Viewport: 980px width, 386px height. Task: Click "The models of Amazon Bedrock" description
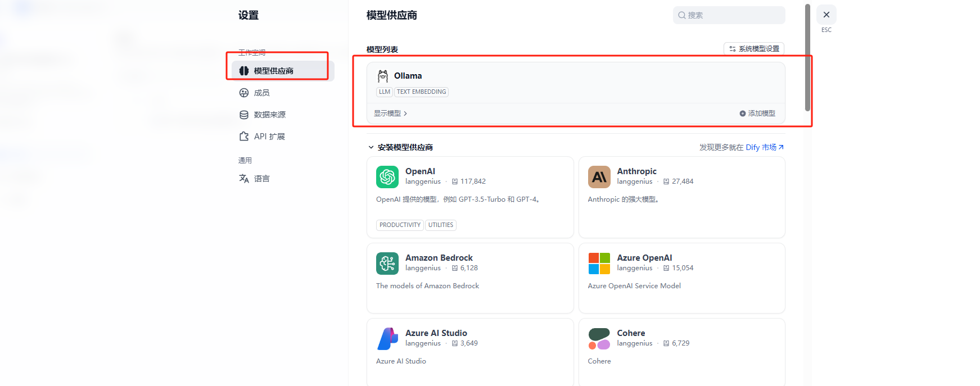(427, 286)
